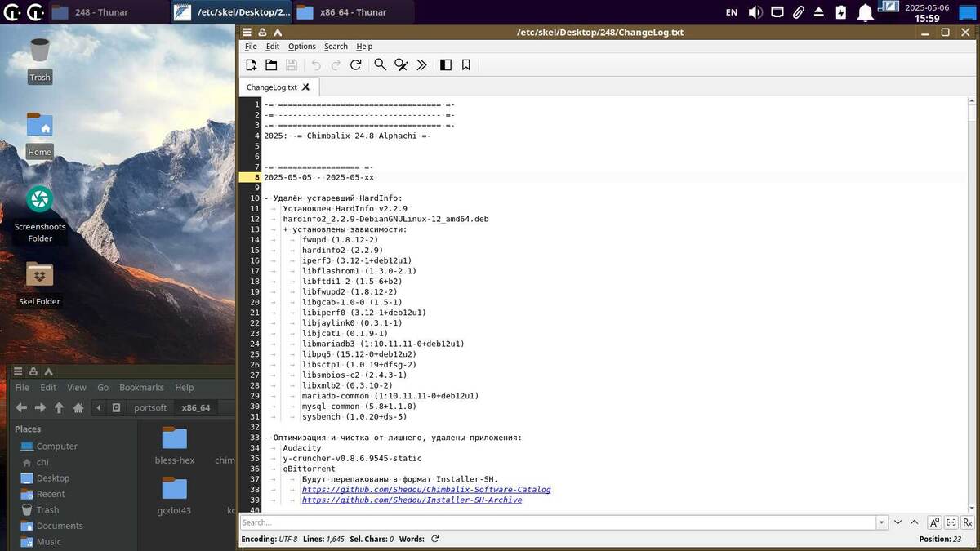Click the find magnifier toolbar icon
Screen dimensions: 980x551
pos(380,64)
